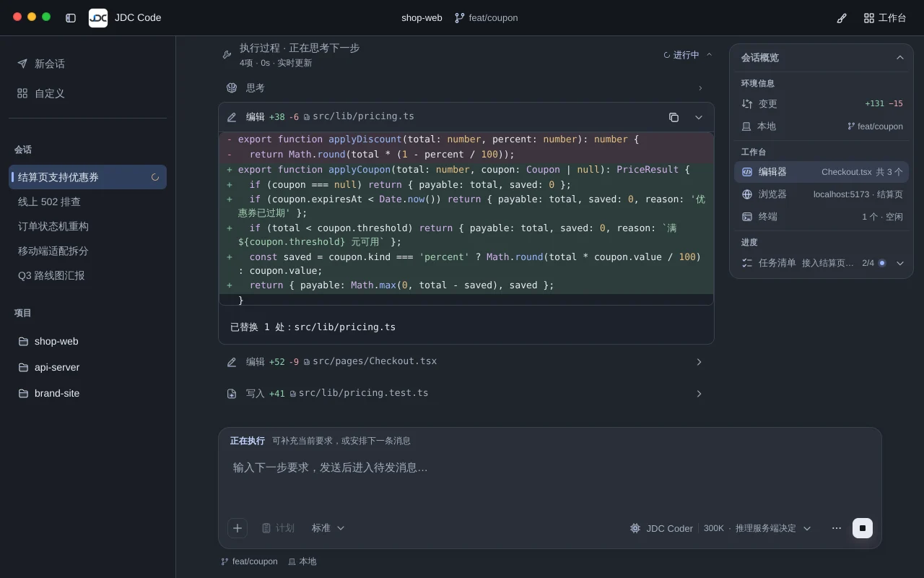
Task: Click the JDC Code logo
Action: coord(98,18)
